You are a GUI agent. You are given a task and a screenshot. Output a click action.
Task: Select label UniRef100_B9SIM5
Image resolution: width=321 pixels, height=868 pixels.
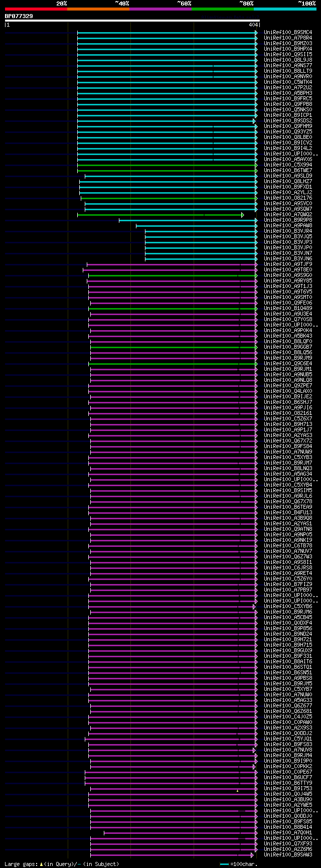pos(288,491)
